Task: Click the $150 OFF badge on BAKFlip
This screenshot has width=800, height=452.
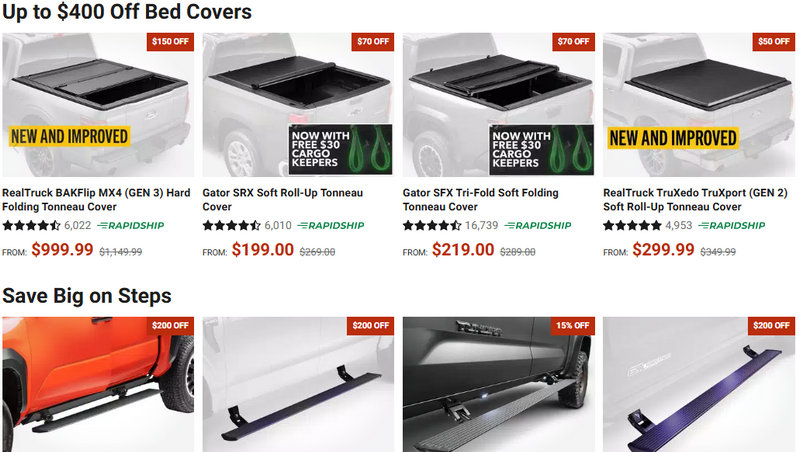Action: [x=170, y=42]
